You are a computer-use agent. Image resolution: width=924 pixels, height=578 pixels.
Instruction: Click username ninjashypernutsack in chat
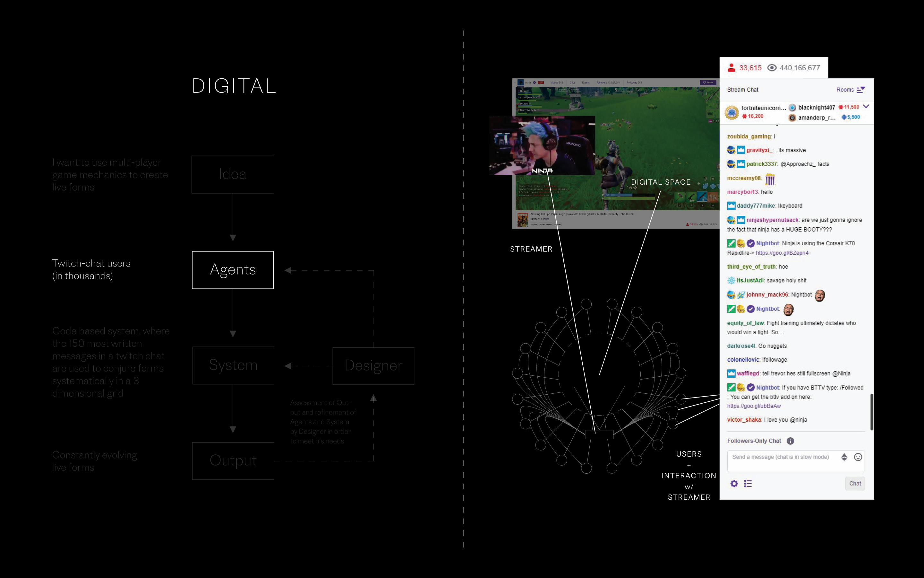(x=773, y=220)
